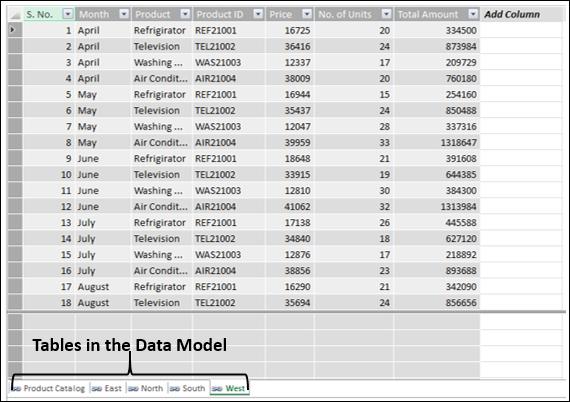Select the Price column header
This screenshot has width=570, height=402.
point(290,14)
